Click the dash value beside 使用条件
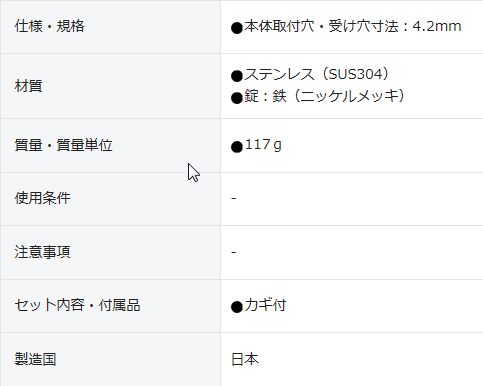 point(234,198)
